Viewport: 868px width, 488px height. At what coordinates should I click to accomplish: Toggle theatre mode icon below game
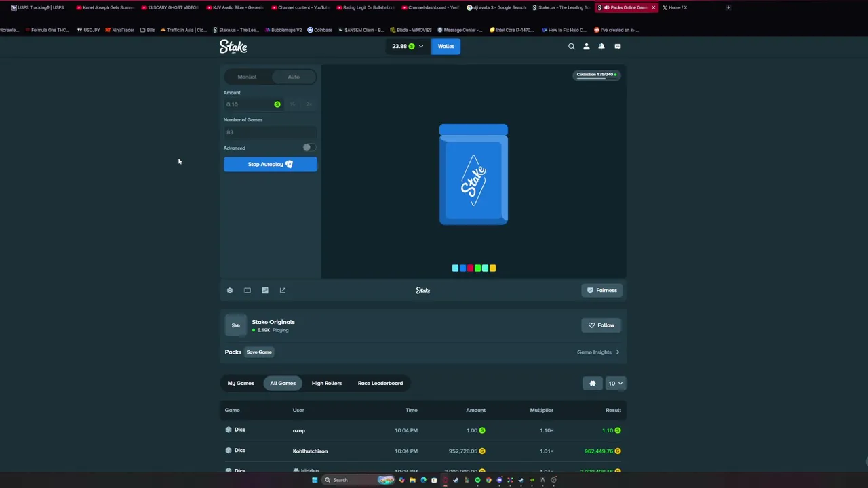coord(248,291)
